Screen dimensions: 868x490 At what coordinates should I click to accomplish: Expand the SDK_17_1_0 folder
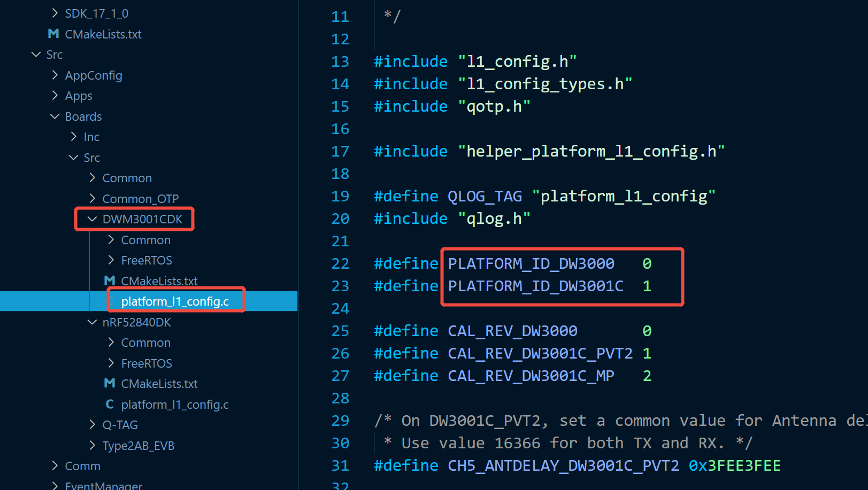click(55, 13)
